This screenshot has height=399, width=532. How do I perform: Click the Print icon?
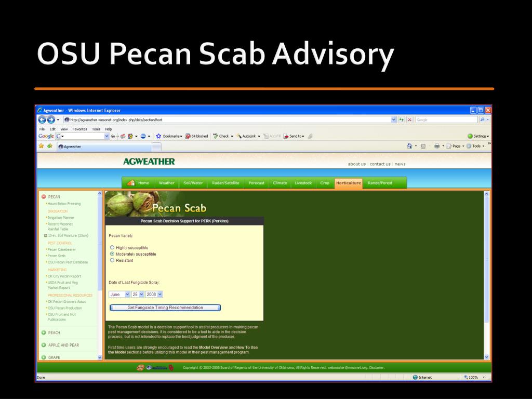(x=437, y=146)
